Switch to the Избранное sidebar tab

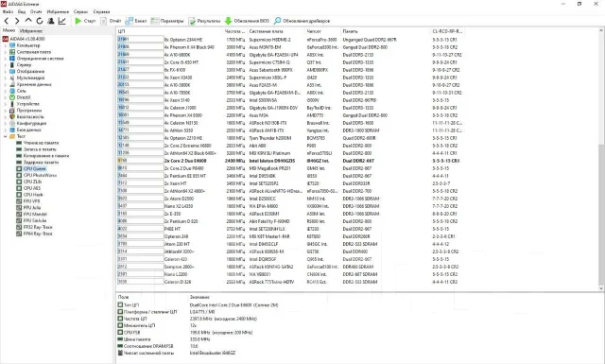(31, 31)
